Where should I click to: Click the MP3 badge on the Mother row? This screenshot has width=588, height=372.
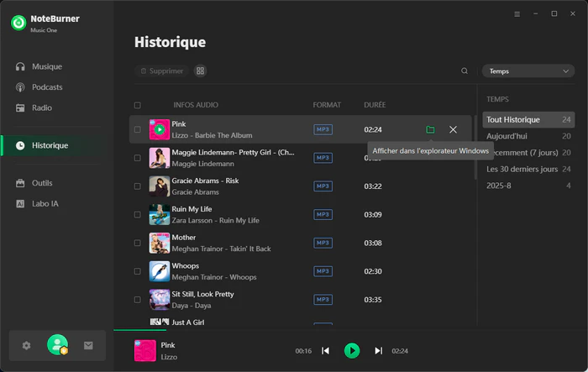click(323, 243)
